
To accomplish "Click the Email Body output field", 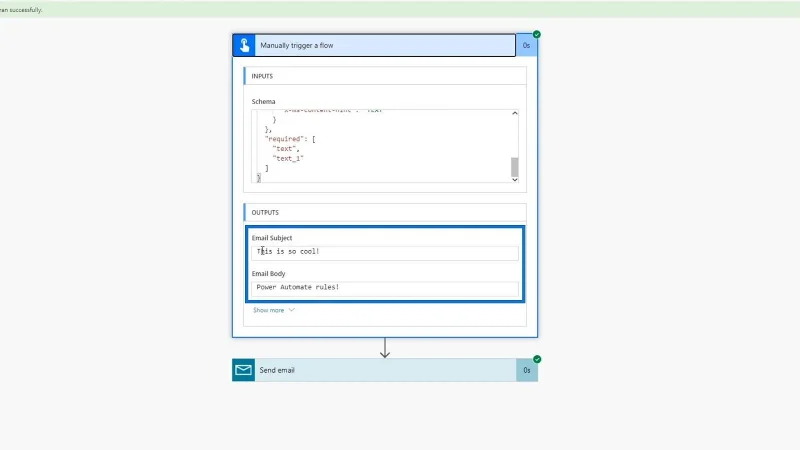I will pyautogui.click(x=385, y=288).
